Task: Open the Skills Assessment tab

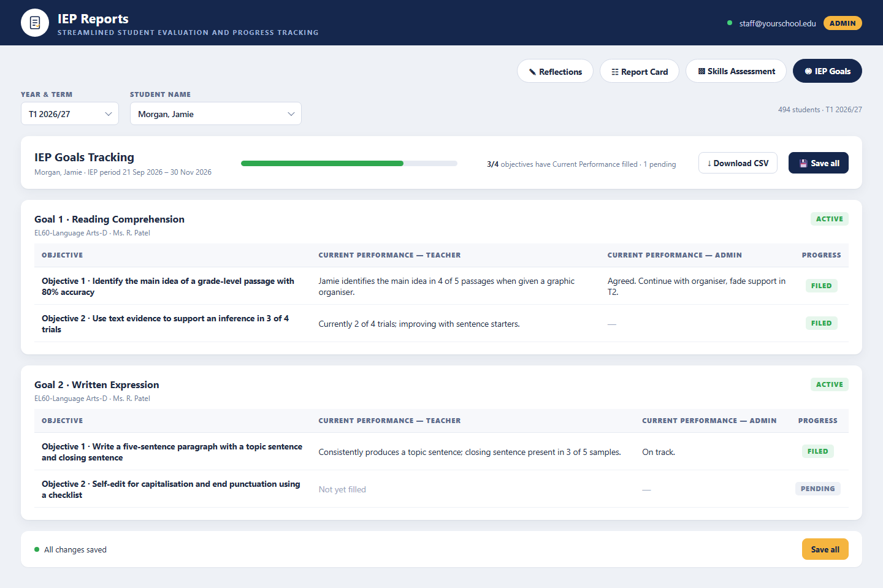Action: click(x=736, y=71)
